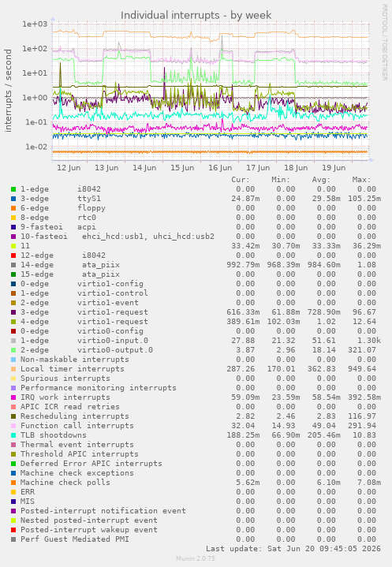The image size is (392, 567).
Task: Click the gray ata_piix 14-edge swatch
Action: (x=13, y=265)
